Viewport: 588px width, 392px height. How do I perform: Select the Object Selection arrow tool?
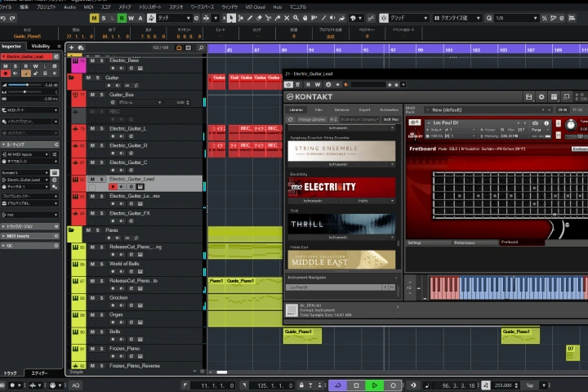tap(231, 18)
